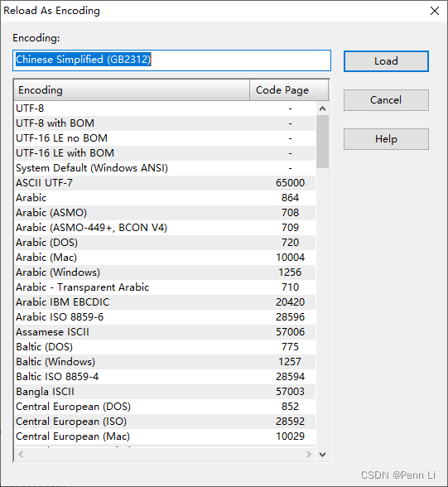The height and width of the screenshot is (487, 448).
Task: Pick Central European (Mac)
Action: tap(165, 436)
